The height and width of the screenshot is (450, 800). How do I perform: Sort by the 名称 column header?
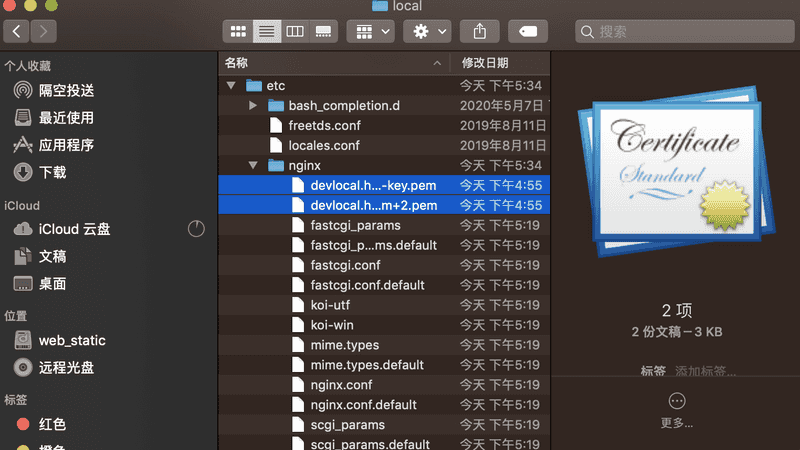click(330, 62)
